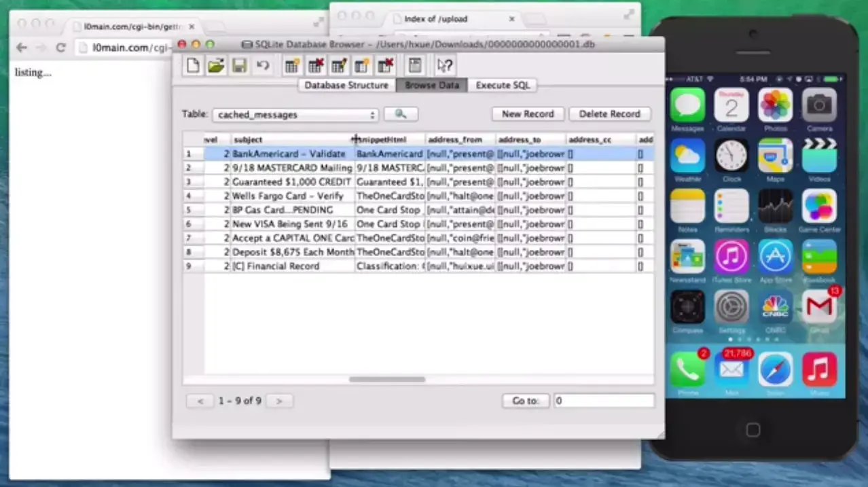This screenshot has width=868, height=487.
Task: Click the Save floppy disk icon
Action: [239, 66]
